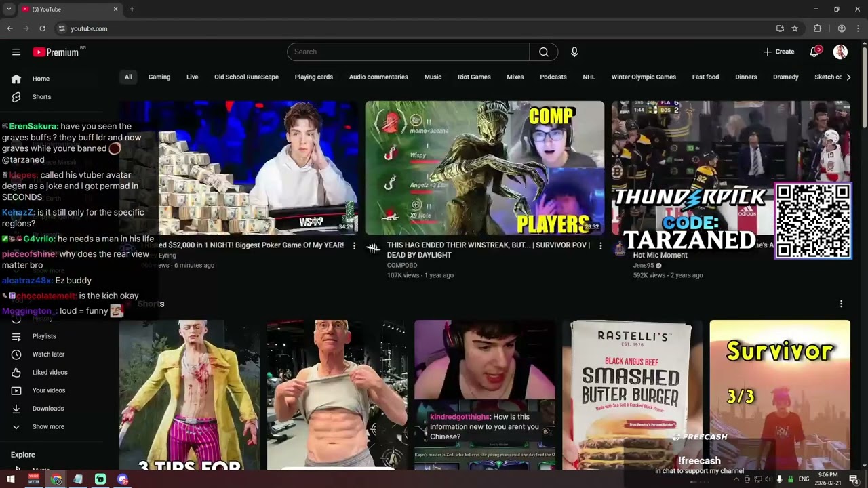
Task: Click the browser back arrow
Action: (9, 28)
